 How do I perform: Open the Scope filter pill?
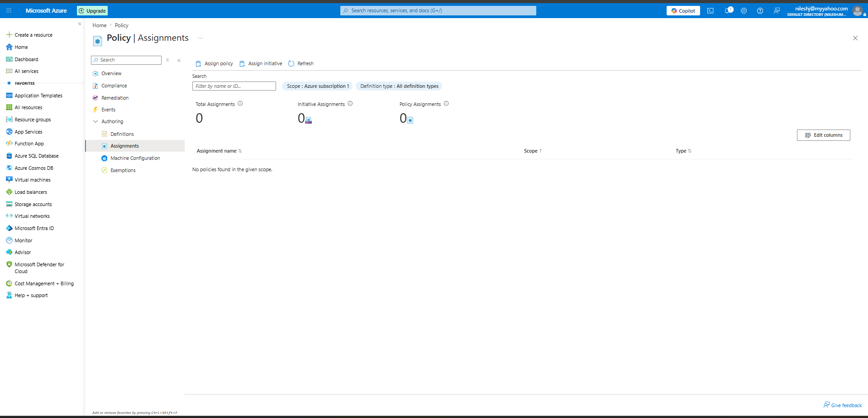click(x=318, y=86)
